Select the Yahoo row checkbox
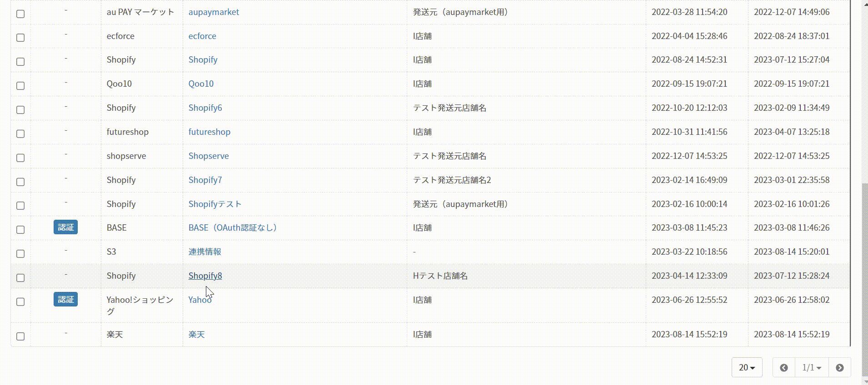Viewport: 868px width, 385px height. click(20, 302)
